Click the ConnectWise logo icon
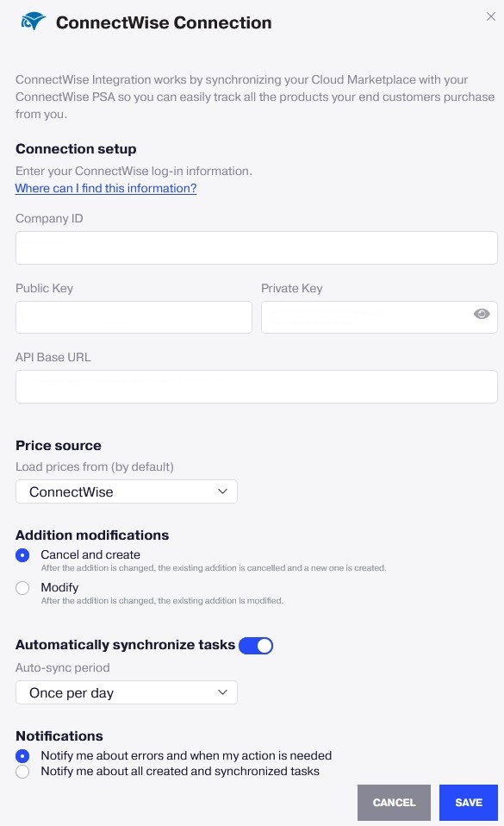 tap(34, 22)
